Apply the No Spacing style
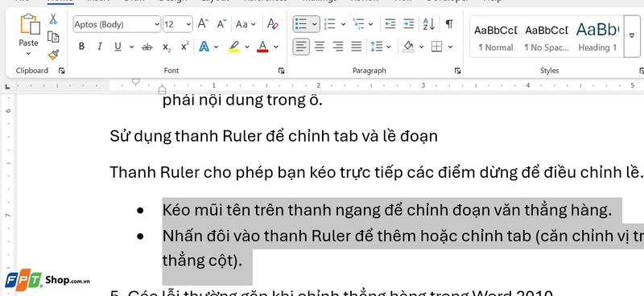The image size is (644, 296). (x=547, y=38)
